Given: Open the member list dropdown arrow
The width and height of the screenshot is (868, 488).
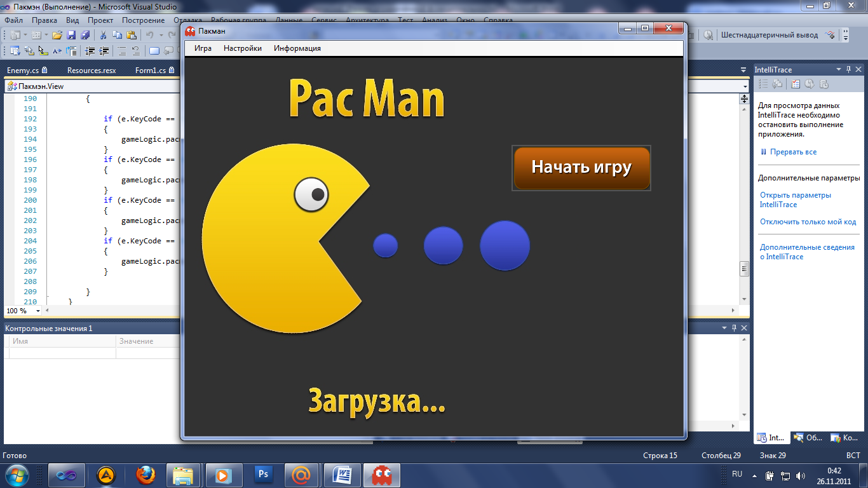Looking at the screenshot, I should pos(745,86).
